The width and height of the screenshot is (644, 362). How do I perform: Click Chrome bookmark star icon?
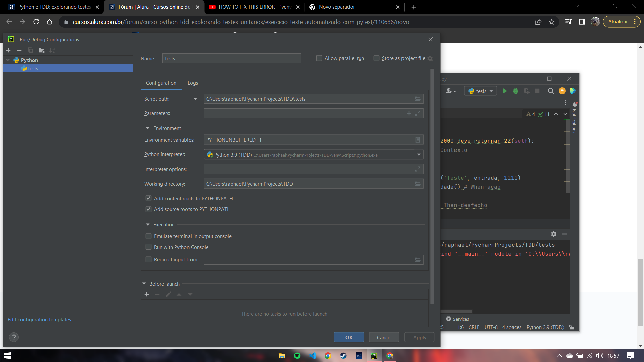coord(552,22)
